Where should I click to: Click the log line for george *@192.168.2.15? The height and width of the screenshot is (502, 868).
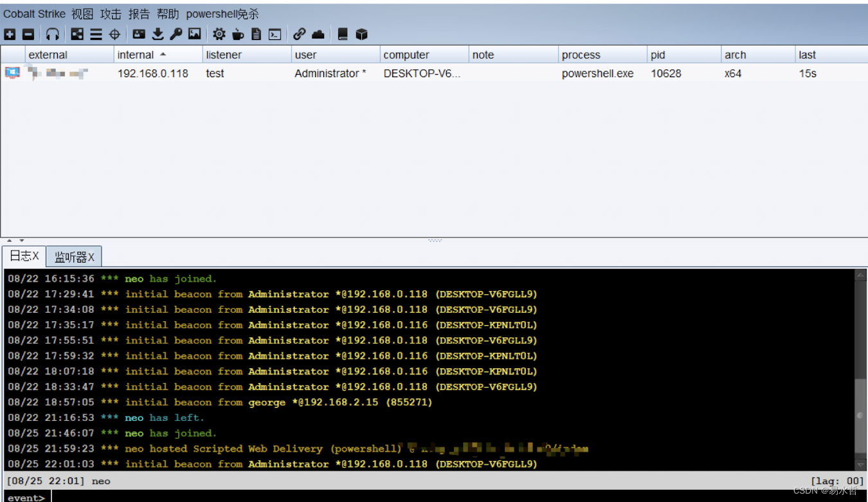(220, 402)
